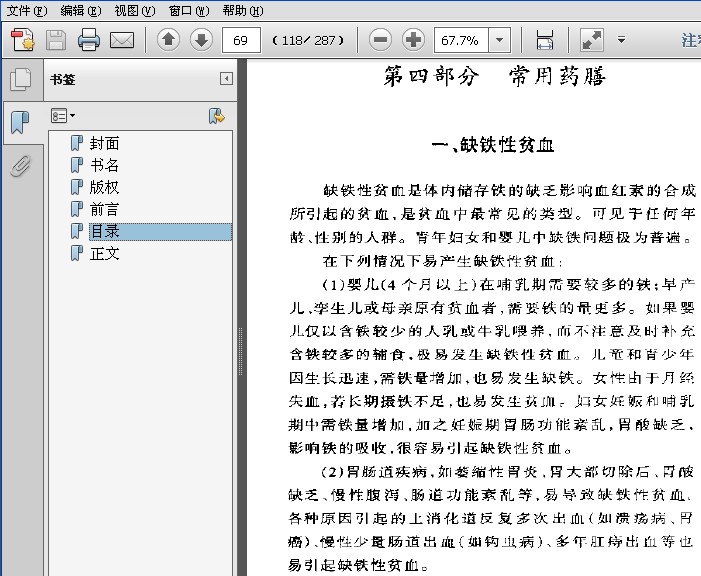The height and width of the screenshot is (576, 701).
Task: Open the 视图 menu
Action: 134,11
